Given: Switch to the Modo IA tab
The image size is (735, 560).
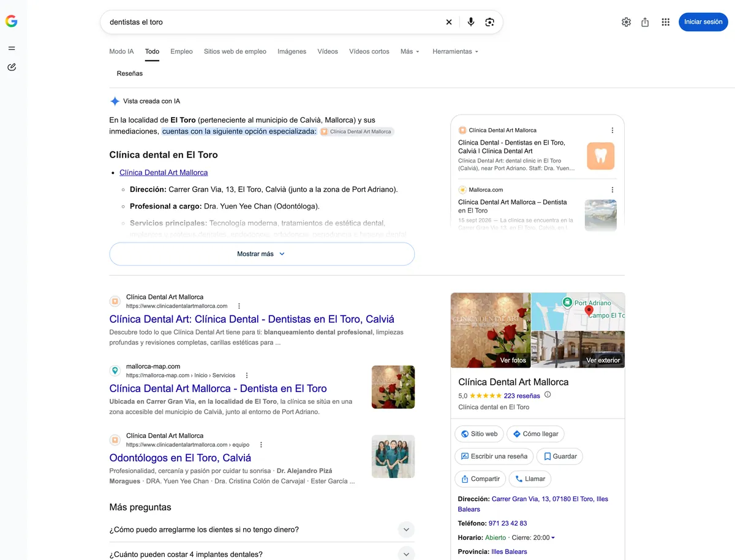Looking at the screenshot, I should tap(121, 51).
